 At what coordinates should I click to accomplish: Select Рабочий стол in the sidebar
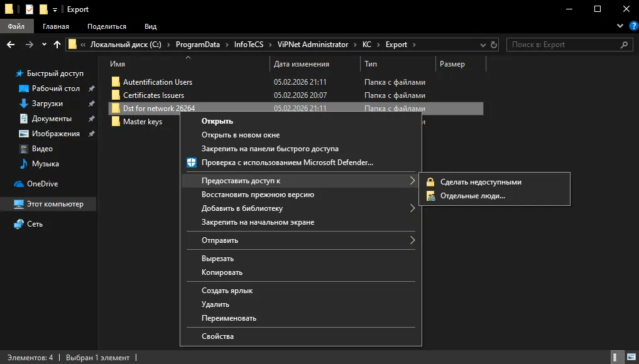point(57,88)
